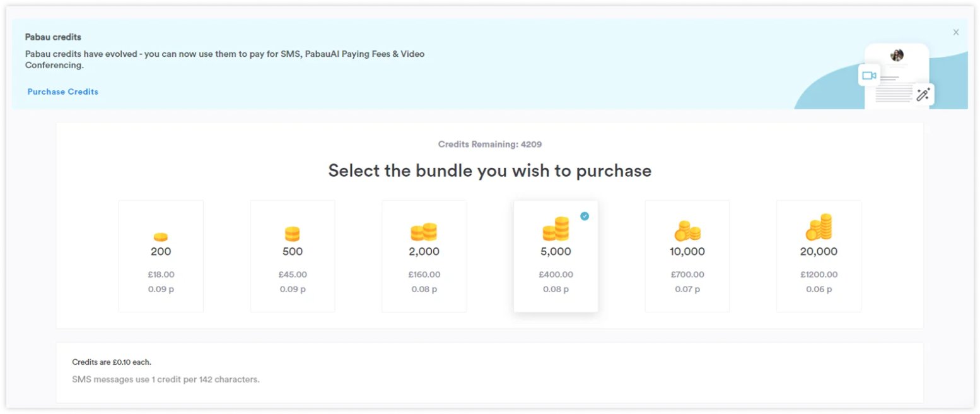Click the 0.06 p per-credit rate
This screenshot has height=414, width=980.
(819, 290)
